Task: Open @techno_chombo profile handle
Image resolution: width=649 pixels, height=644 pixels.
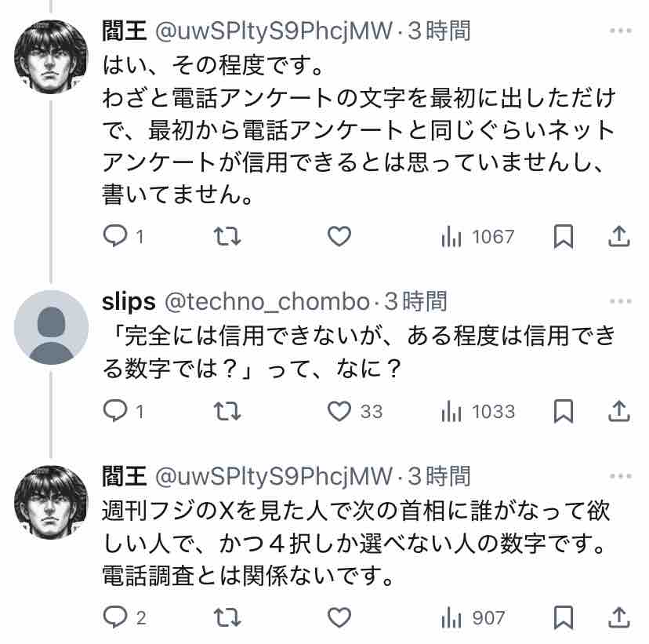Action: tap(267, 301)
